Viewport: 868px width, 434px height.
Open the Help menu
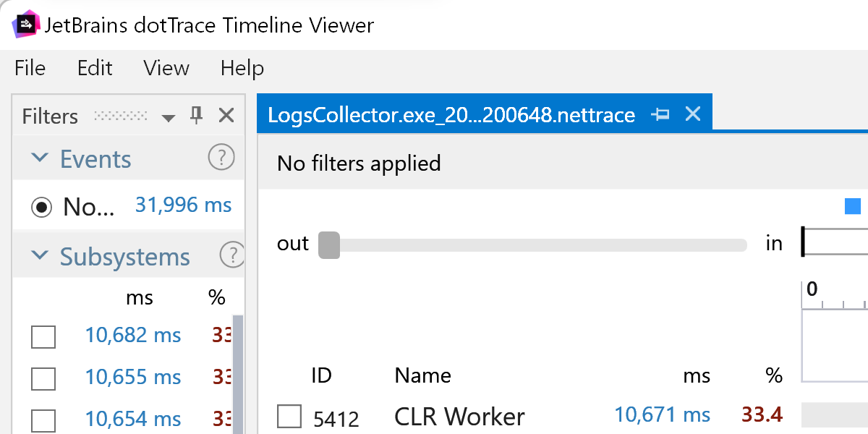point(242,68)
